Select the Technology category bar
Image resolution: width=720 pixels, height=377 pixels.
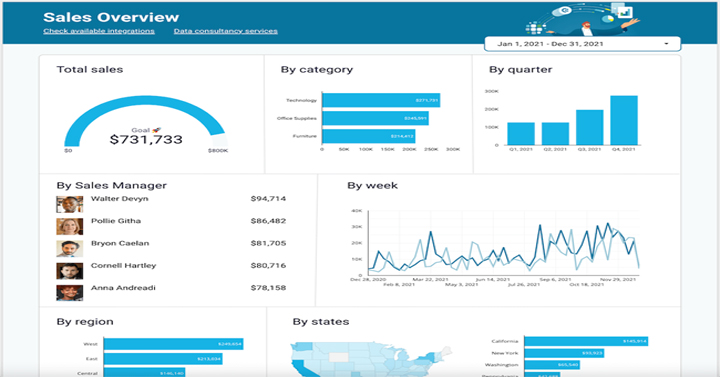[x=381, y=100]
